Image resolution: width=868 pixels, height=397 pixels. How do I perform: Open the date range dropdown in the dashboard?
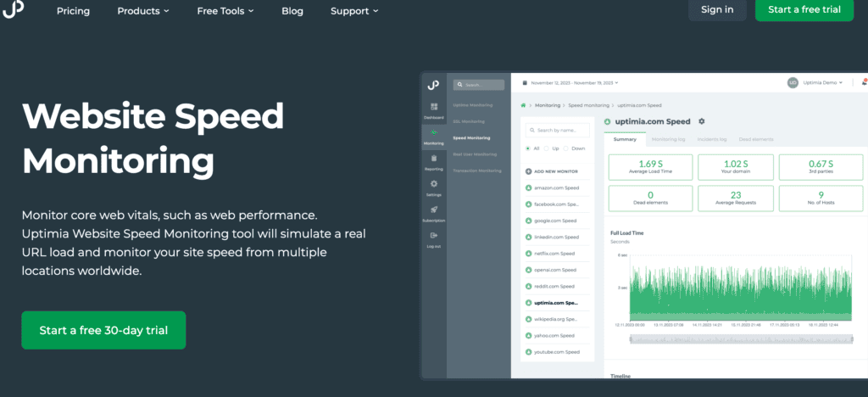(572, 83)
